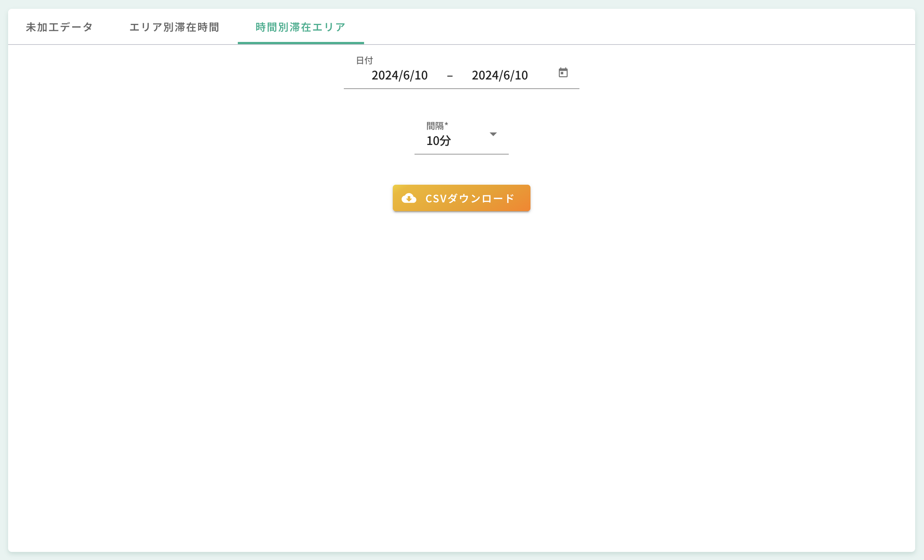Image resolution: width=924 pixels, height=560 pixels.
Task: Select the calendar icon next to dates
Action: pos(563,73)
